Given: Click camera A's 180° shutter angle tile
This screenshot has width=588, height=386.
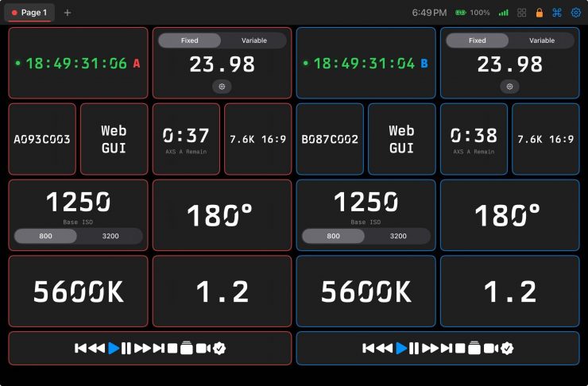Looking at the screenshot, I should [x=222, y=215].
